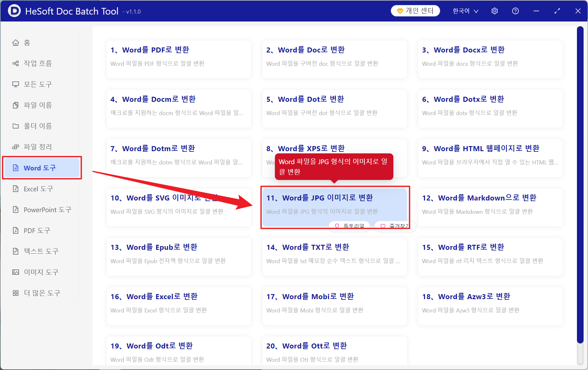The height and width of the screenshot is (370, 588).
Task: Open Word를 Epub로 변환 card
Action: point(179,256)
